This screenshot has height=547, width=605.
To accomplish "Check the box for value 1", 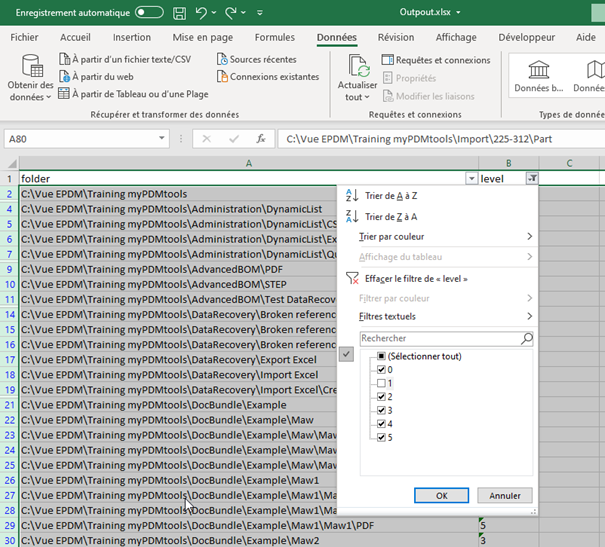I will (382, 383).
